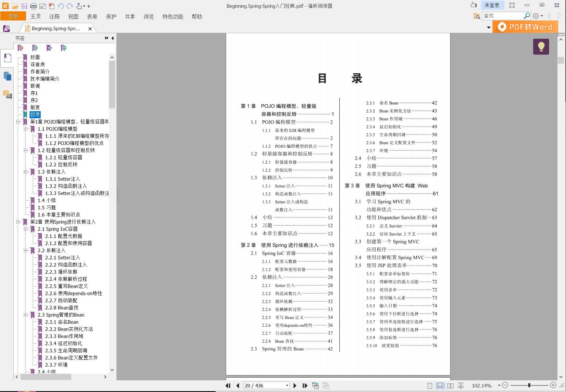Collapse the 1.3 依赖注入 bookmark node
This screenshot has height=392, width=566.
(x=25, y=172)
